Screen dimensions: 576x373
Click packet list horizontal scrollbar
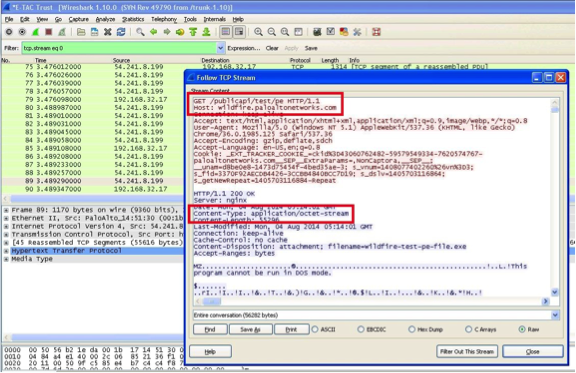96,199
